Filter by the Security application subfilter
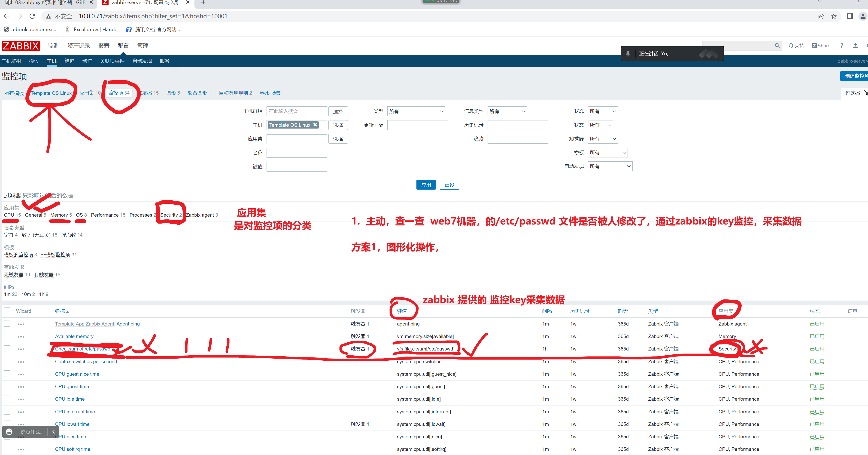Viewport: 868px width, 455px height. click(x=169, y=215)
